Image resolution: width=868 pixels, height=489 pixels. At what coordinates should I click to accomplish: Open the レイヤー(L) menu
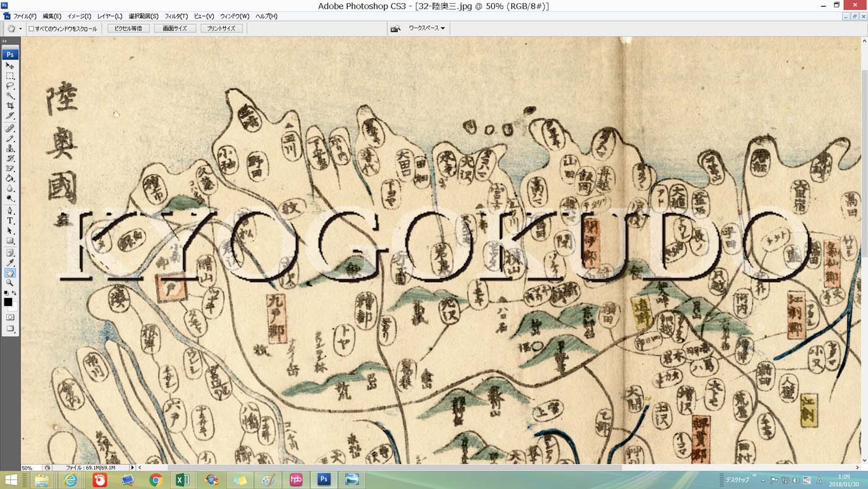coord(110,16)
